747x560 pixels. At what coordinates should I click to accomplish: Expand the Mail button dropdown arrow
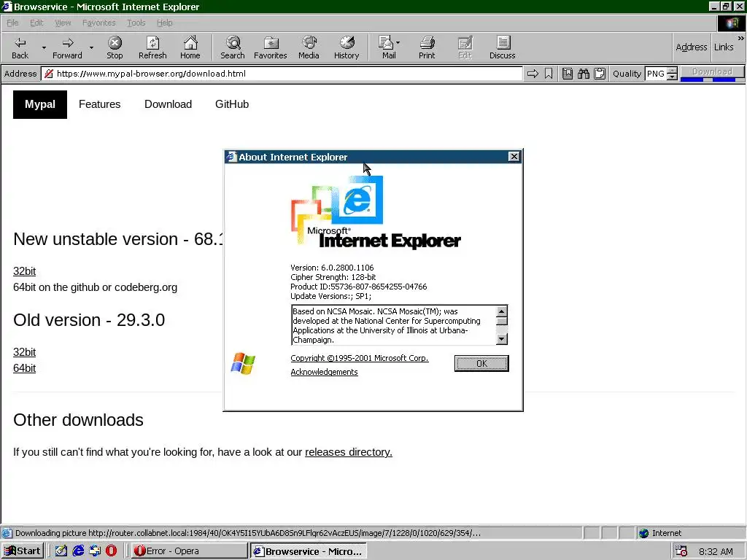click(x=398, y=43)
